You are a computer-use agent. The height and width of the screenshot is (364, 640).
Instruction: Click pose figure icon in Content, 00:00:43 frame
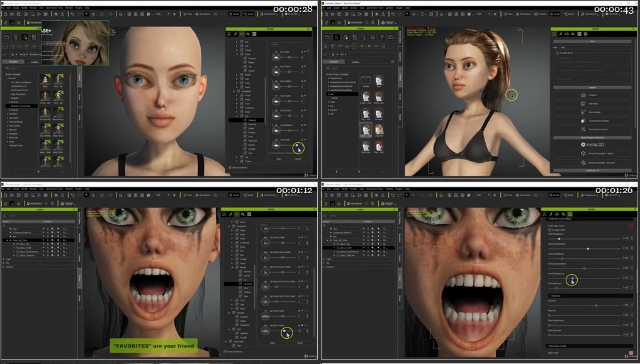pos(381,37)
